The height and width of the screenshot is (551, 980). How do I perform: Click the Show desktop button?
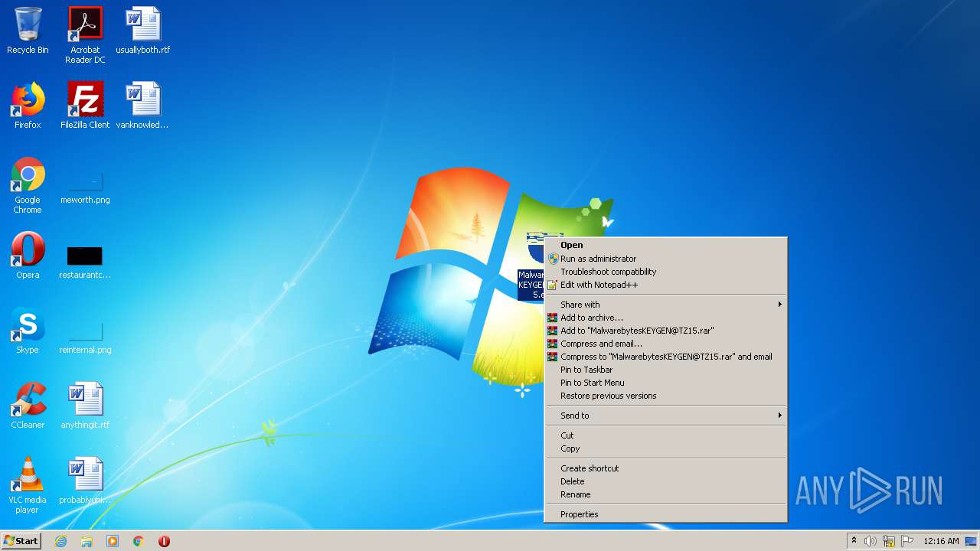(971, 541)
